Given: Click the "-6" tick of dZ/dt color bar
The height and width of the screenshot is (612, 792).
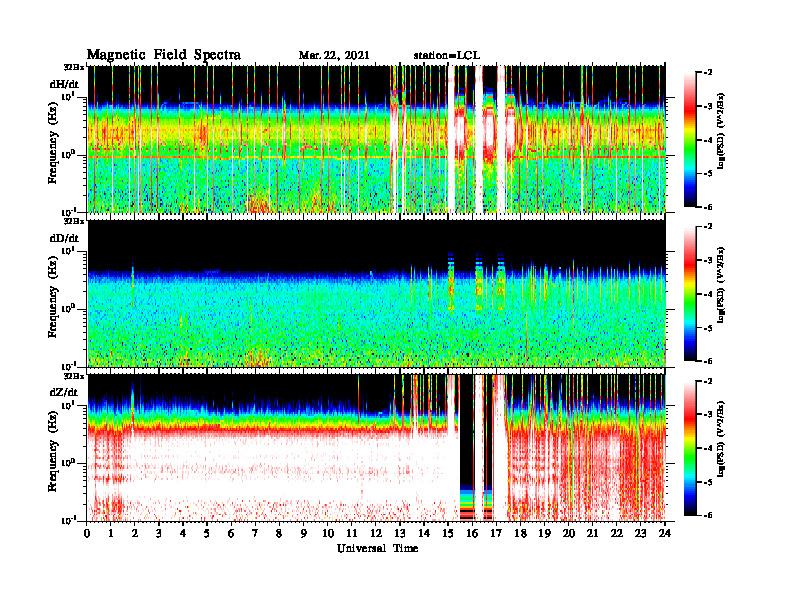Looking at the screenshot, I should [x=709, y=515].
